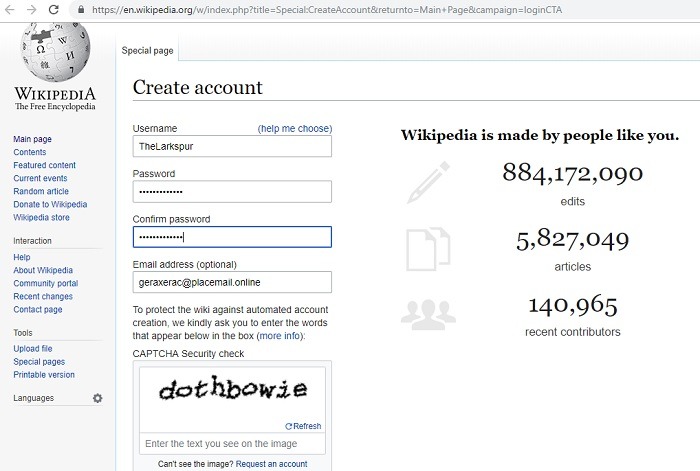Click the documents articles icon
Image resolution: width=700 pixels, height=471 pixels.
[428, 249]
